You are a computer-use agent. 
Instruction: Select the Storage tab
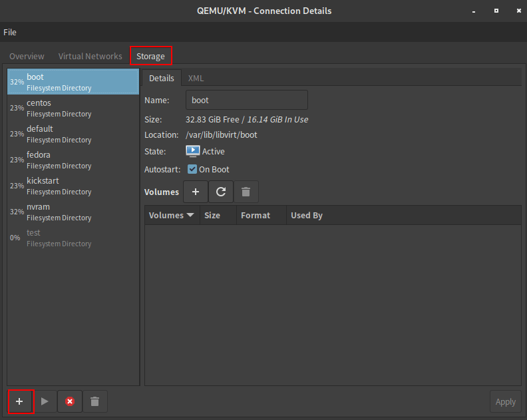tap(150, 56)
